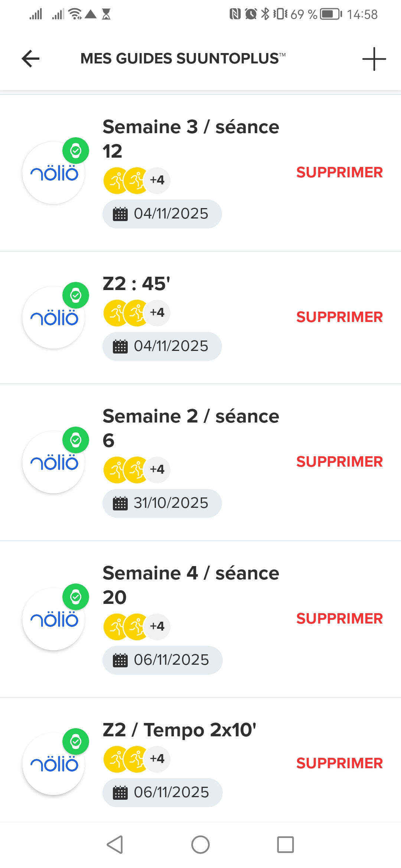Tap 04/11/2025 date chip under Semaine 3
Image resolution: width=401 pixels, height=868 pixels.
click(x=162, y=214)
